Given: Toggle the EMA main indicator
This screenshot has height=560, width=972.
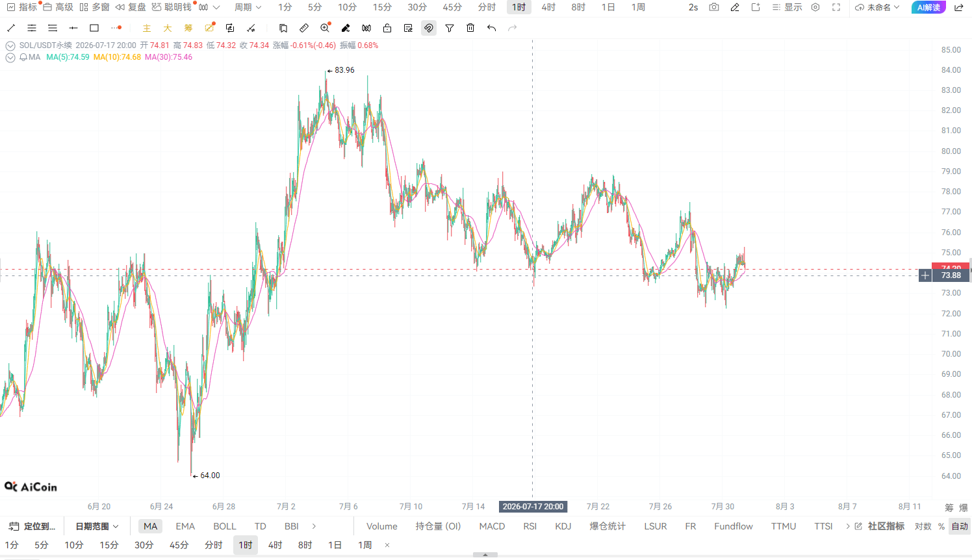Looking at the screenshot, I should (x=185, y=526).
